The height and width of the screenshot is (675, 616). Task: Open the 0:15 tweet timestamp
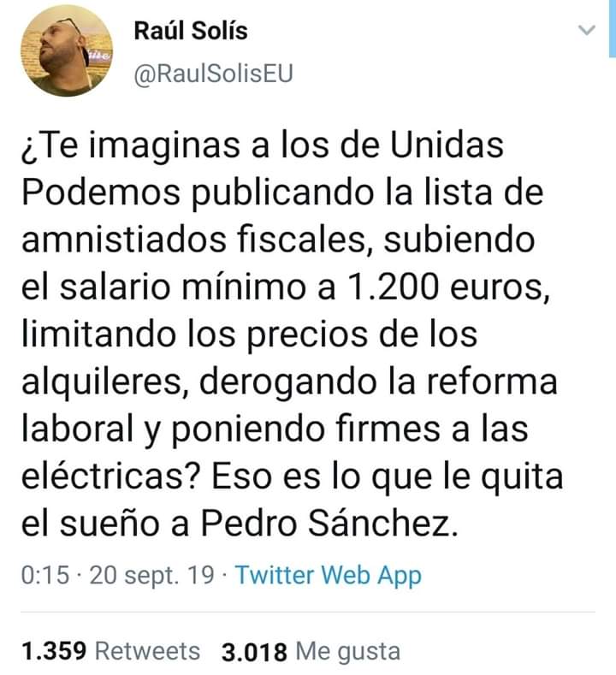pyautogui.click(x=45, y=575)
